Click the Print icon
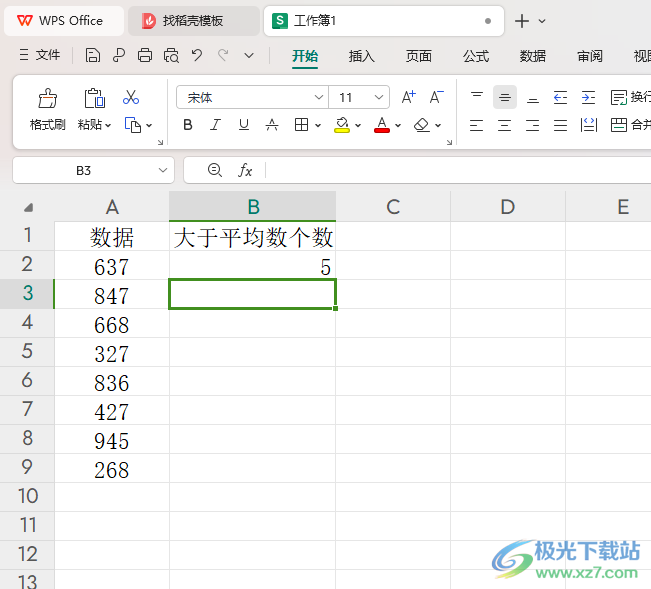This screenshot has width=651, height=589. point(144,55)
